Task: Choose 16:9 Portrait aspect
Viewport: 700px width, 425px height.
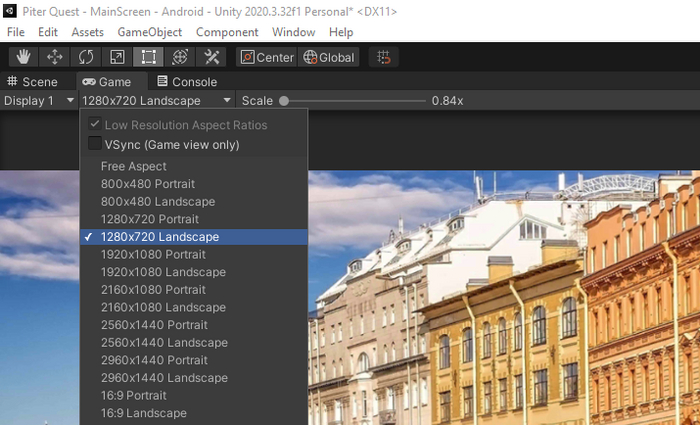Action: tap(194, 396)
